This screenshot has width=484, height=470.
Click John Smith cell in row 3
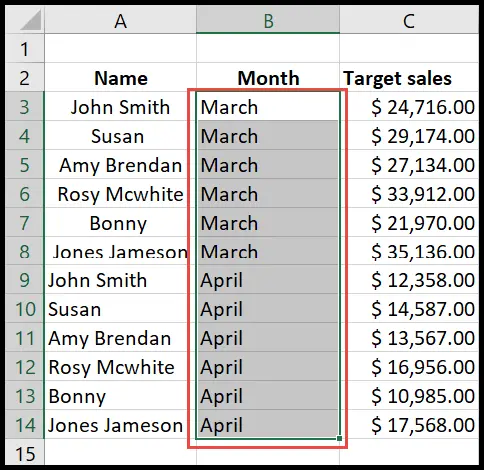(x=120, y=106)
